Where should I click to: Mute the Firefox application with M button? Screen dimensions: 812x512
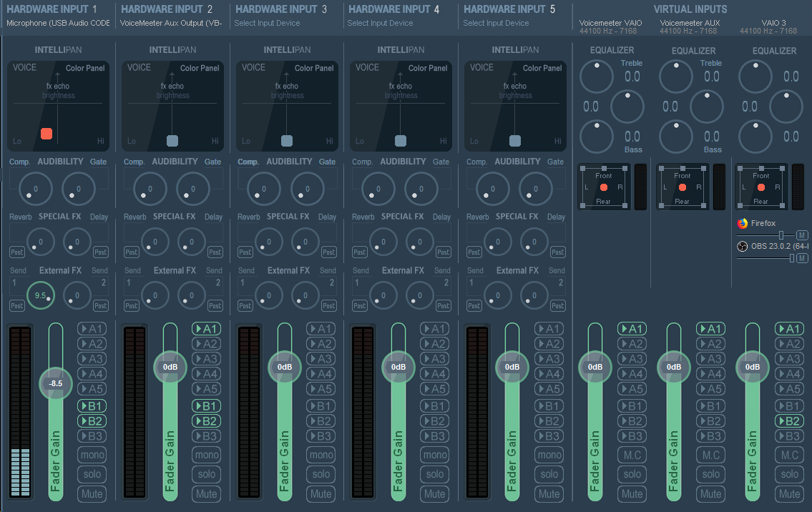pyautogui.click(x=802, y=235)
